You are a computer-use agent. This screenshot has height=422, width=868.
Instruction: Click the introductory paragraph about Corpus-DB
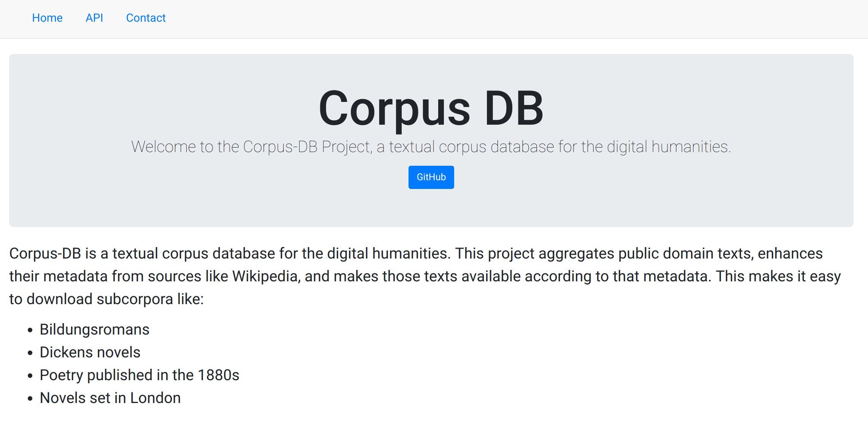418,276
